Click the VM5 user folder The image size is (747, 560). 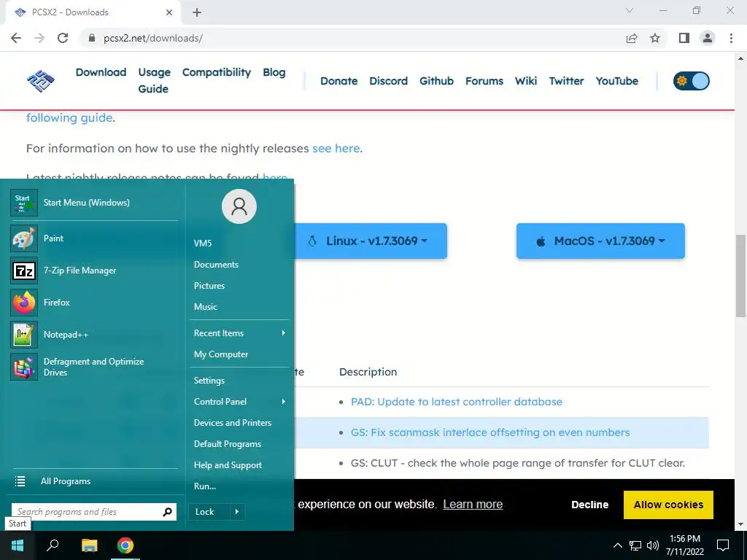point(203,244)
